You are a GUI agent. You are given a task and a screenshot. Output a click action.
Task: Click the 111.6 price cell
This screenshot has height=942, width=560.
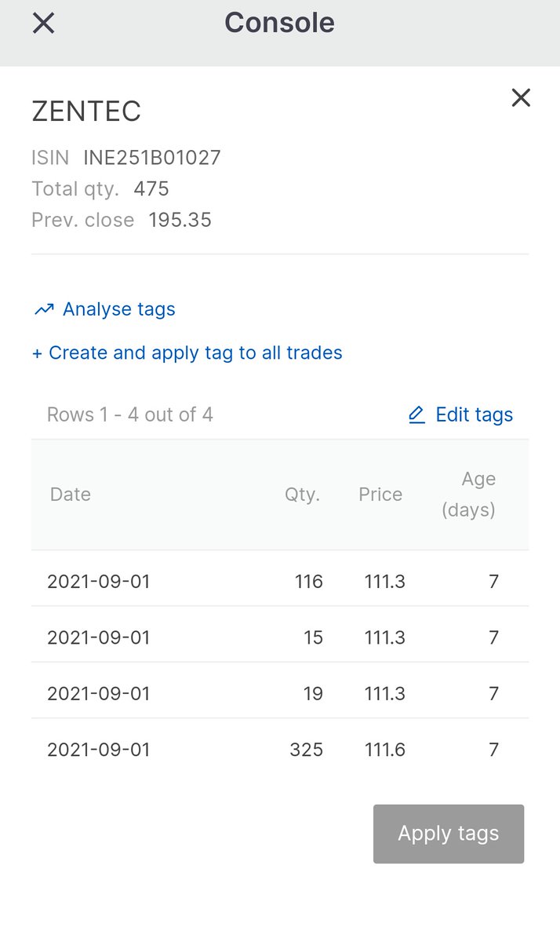pyautogui.click(x=385, y=750)
